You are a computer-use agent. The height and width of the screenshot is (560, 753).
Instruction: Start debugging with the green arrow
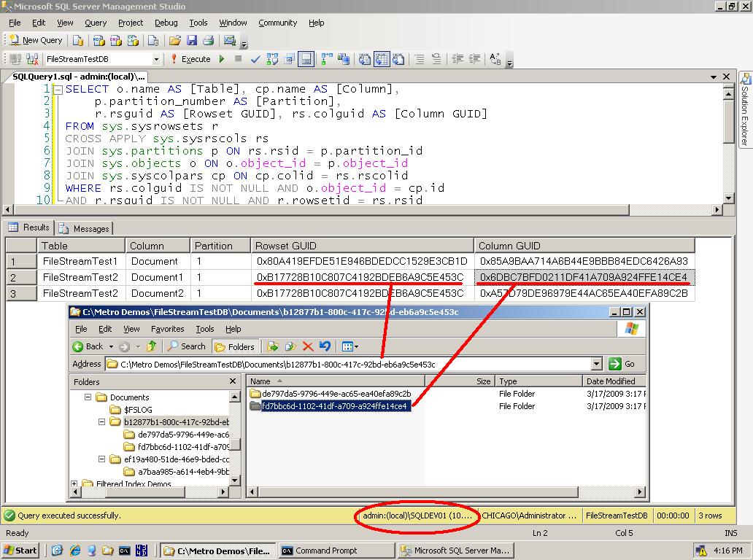[x=222, y=59]
